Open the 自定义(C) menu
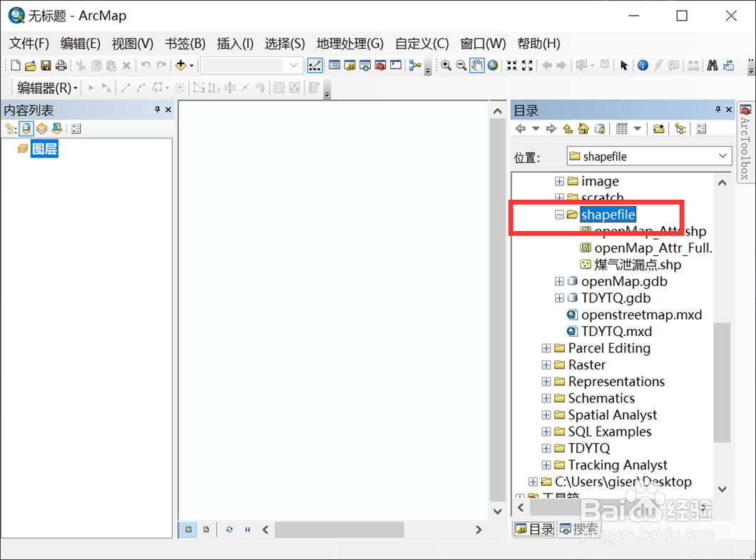This screenshot has width=756, height=560. [x=422, y=44]
